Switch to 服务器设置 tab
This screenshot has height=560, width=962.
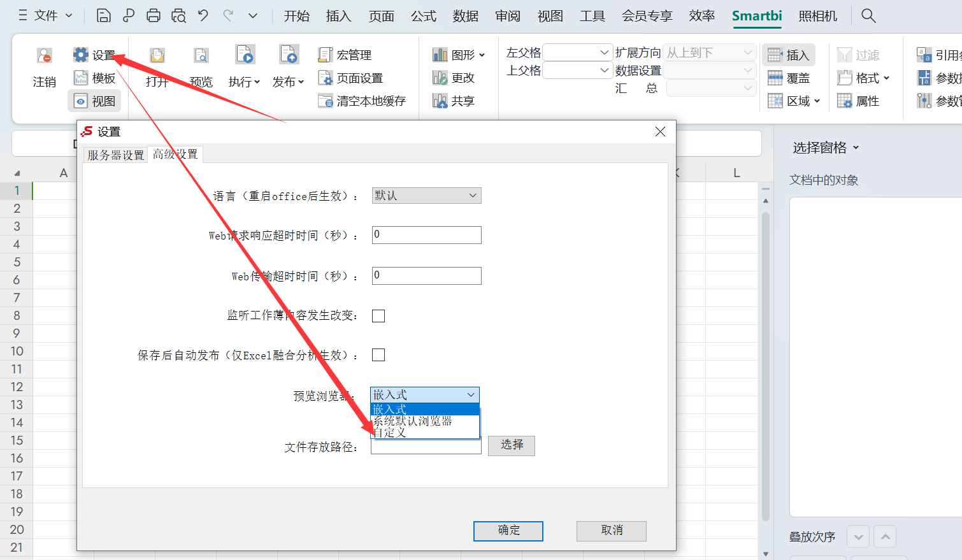pos(116,155)
